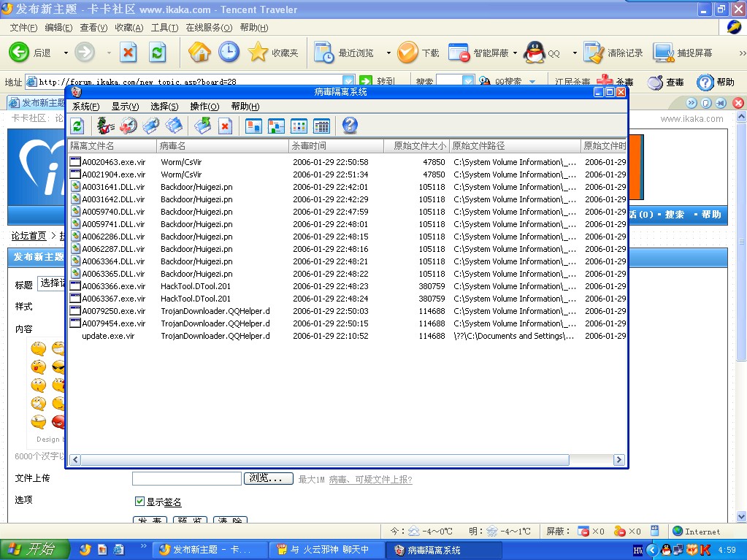The width and height of the screenshot is (747, 560).
Task: Click the red cross restore toolbar icon
Action: pos(129,126)
